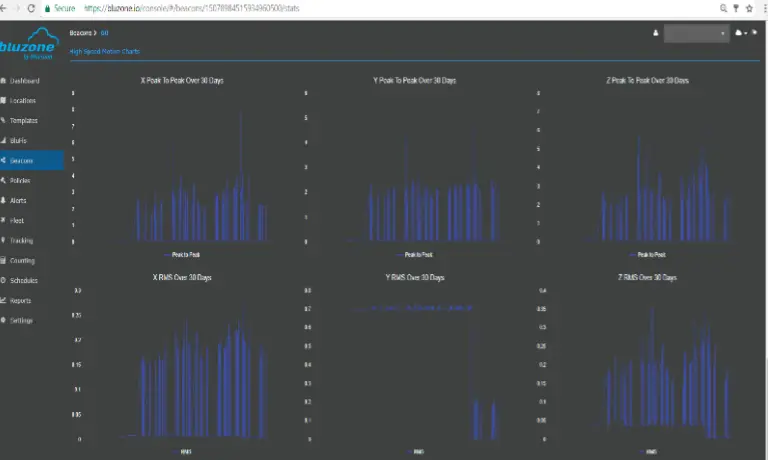Open Schedules in the sidebar
Image resolution: width=768 pixels, height=460 pixels.
click(24, 281)
